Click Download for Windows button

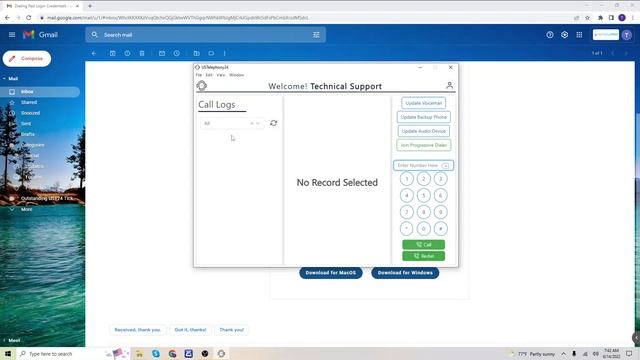click(405, 273)
